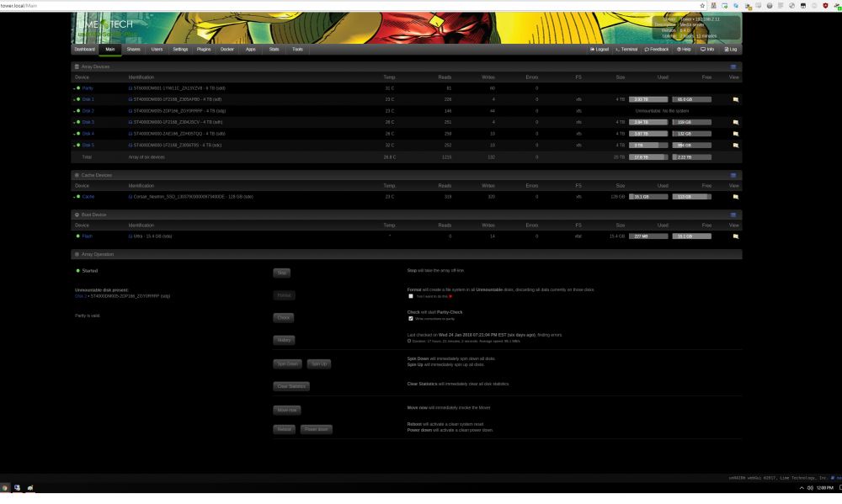Browse Disk 1 contents via folder icon
The width and height of the screenshot is (842, 504).
pos(736,100)
